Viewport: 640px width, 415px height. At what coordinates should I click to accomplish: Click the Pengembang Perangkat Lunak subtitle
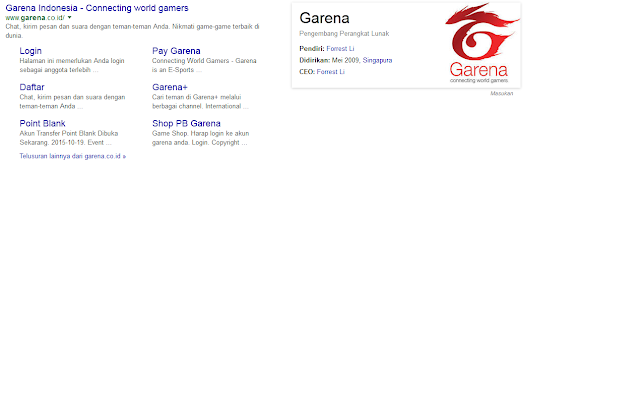(344, 33)
